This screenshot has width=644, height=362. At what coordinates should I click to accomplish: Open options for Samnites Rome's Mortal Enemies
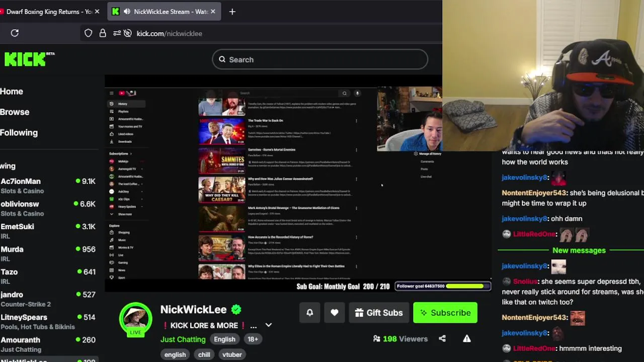pyautogui.click(x=356, y=150)
